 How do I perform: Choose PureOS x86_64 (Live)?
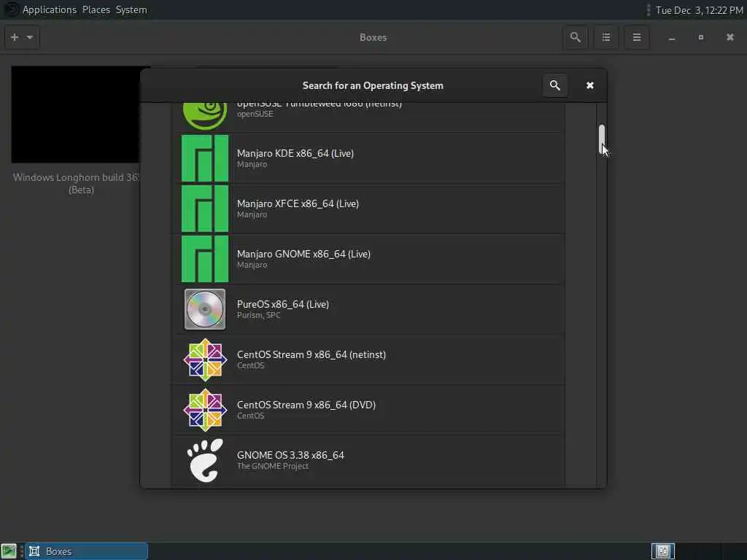coord(368,309)
